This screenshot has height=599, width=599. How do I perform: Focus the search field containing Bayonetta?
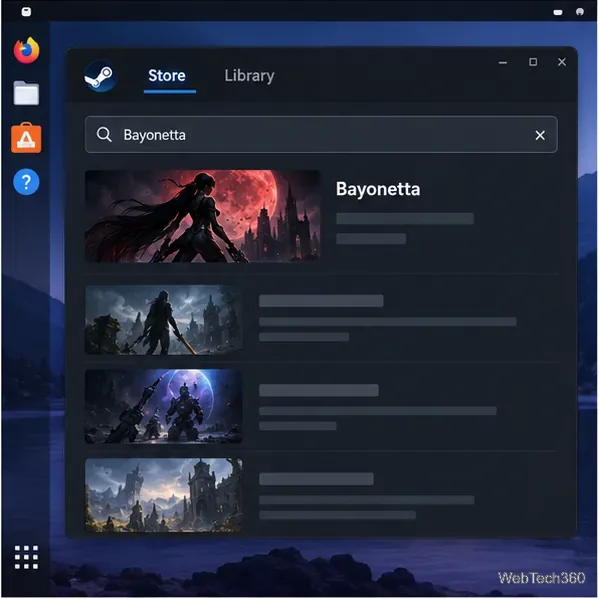[321, 134]
